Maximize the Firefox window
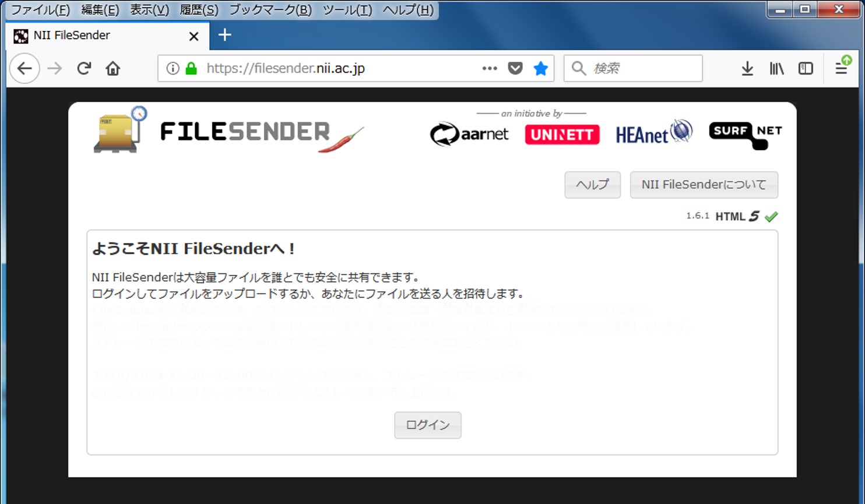This screenshot has height=504, width=865. click(x=805, y=10)
